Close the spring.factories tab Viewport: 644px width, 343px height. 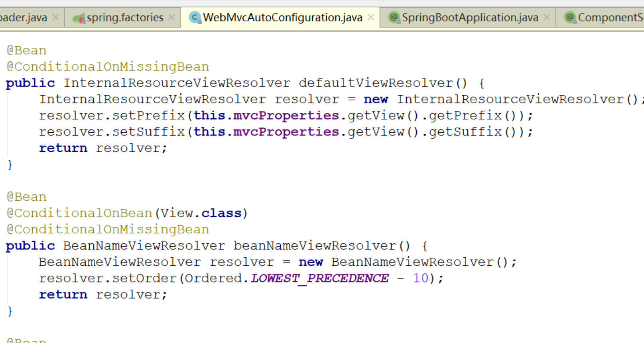[x=171, y=18]
